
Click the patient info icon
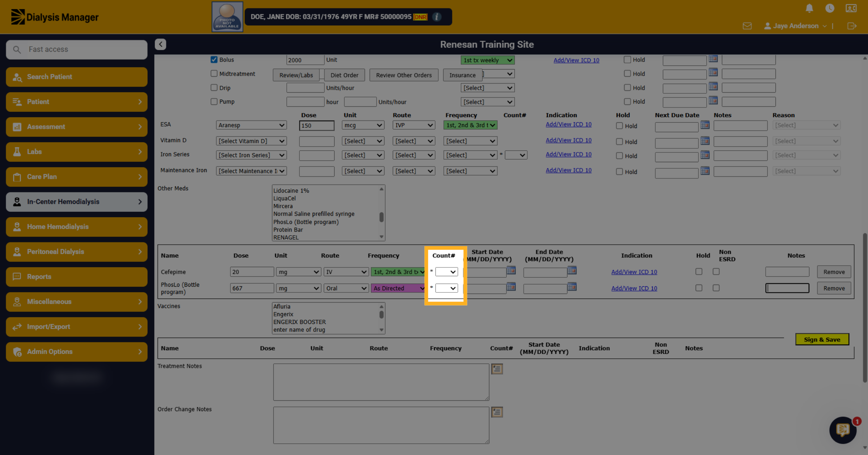pos(437,17)
